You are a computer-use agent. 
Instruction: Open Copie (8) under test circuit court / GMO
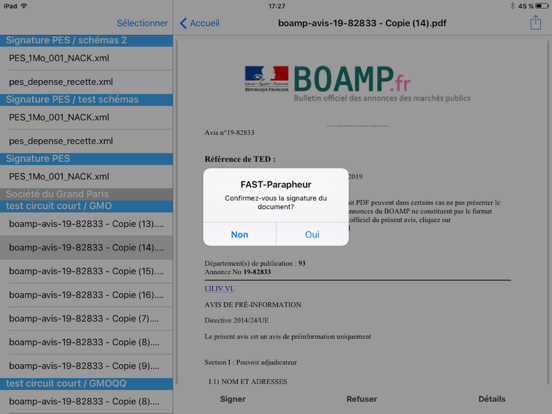[x=86, y=342]
